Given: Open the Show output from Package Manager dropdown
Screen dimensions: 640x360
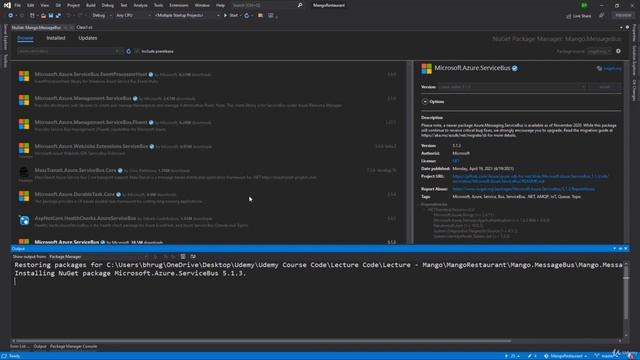Looking at the screenshot, I should click(98, 257).
